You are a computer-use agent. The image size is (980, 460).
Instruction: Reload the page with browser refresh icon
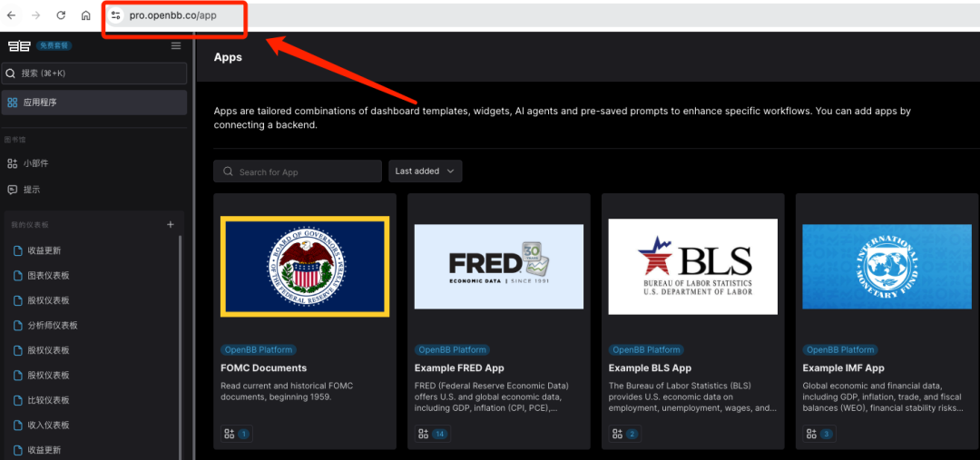coord(61,15)
